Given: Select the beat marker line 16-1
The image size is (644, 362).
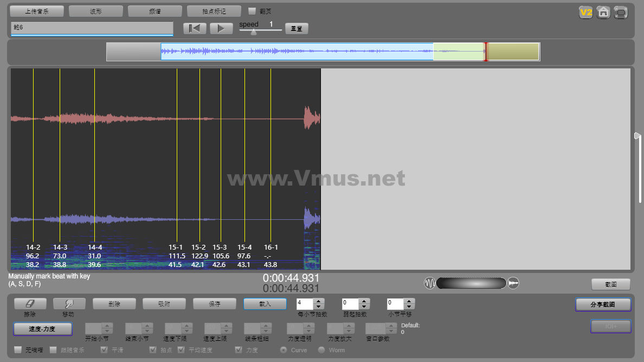Looking at the screenshot, I should point(271,156).
